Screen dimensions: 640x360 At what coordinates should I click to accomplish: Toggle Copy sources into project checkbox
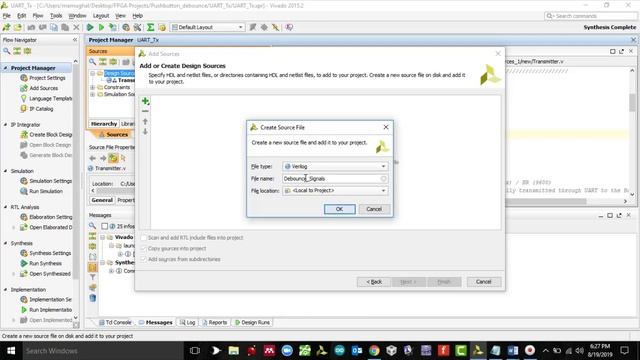click(144, 248)
